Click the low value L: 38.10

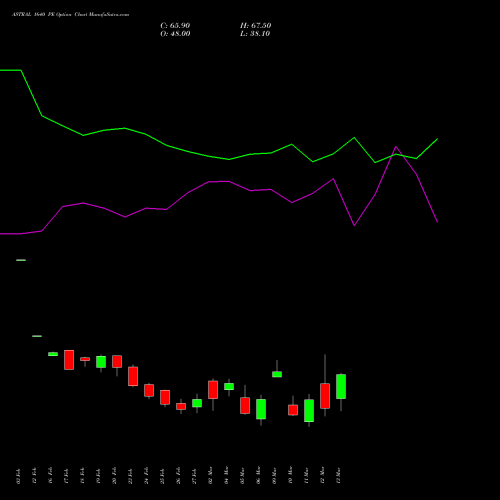tap(255, 34)
